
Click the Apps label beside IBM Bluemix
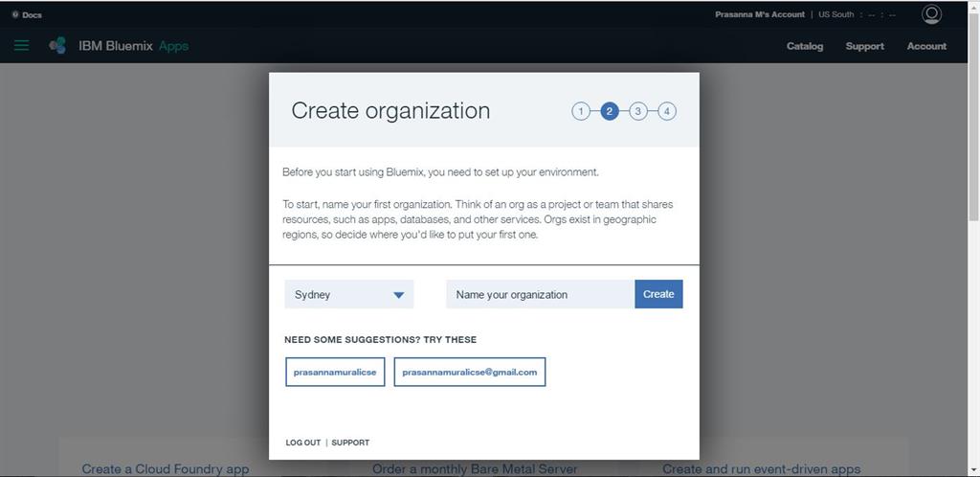click(x=173, y=46)
